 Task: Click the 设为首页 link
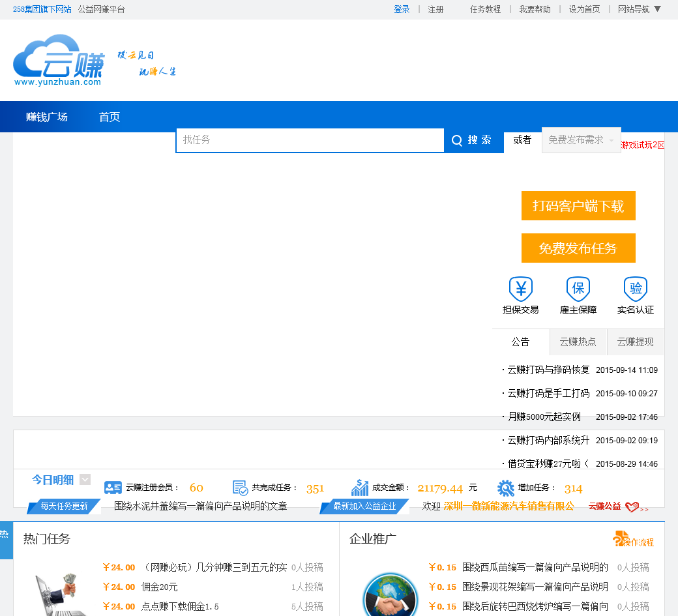[x=584, y=10]
